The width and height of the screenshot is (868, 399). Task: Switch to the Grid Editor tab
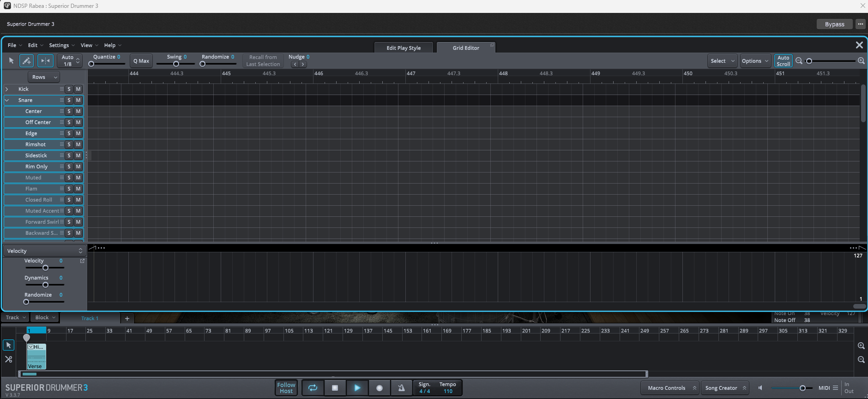[x=466, y=48]
